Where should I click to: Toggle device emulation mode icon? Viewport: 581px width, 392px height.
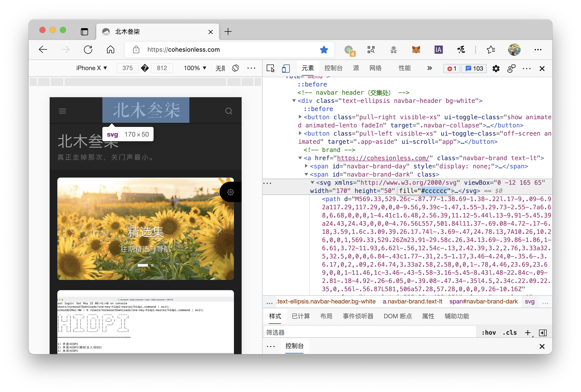(286, 68)
